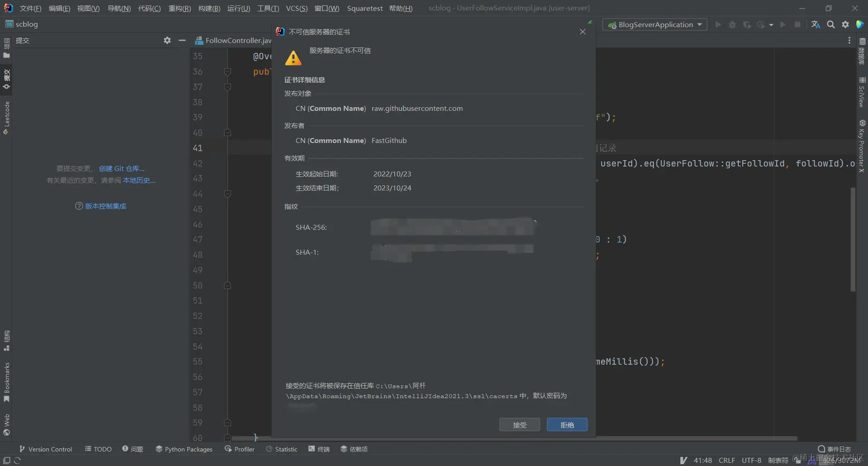Open the Project tool window on left strip
The height and width of the screenshot is (466, 868).
tap(6, 48)
